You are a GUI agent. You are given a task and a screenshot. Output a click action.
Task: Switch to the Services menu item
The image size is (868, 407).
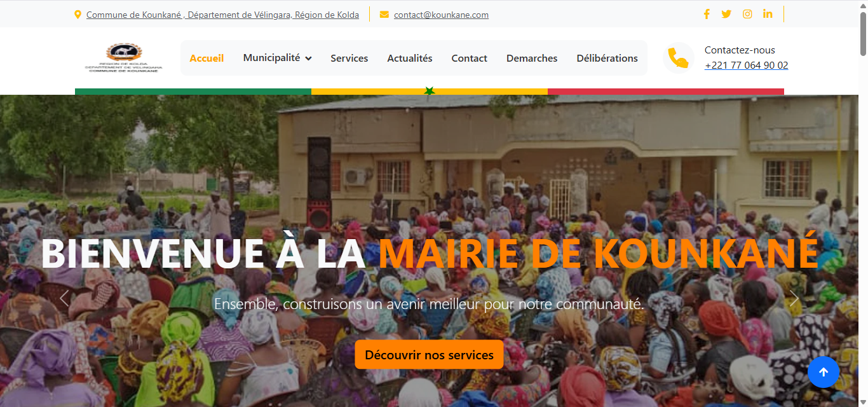click(349, 58)
